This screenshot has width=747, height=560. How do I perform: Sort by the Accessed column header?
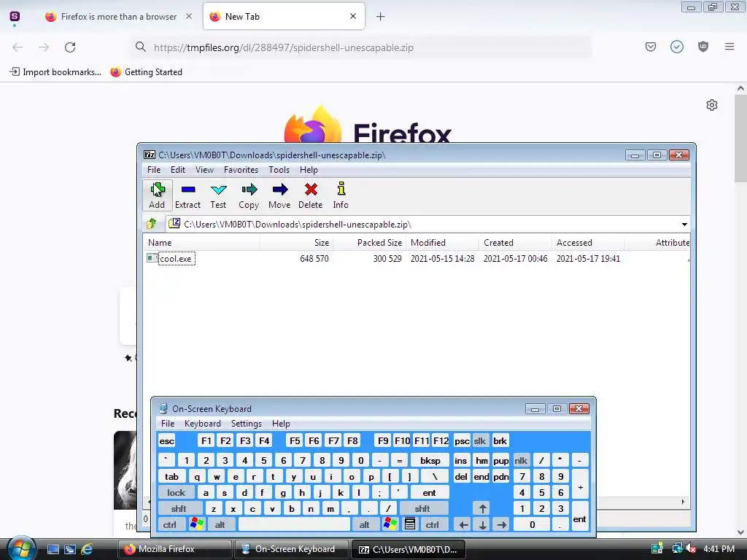pos(588,243)
